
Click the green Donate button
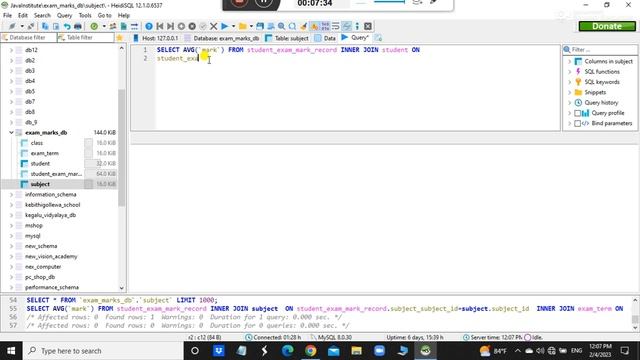tap(607, 26)
